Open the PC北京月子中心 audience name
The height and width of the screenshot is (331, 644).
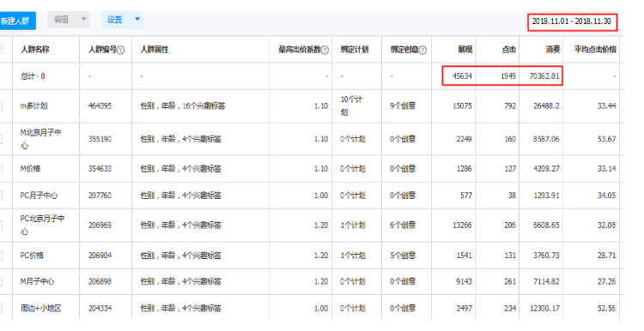click(42, 226)
